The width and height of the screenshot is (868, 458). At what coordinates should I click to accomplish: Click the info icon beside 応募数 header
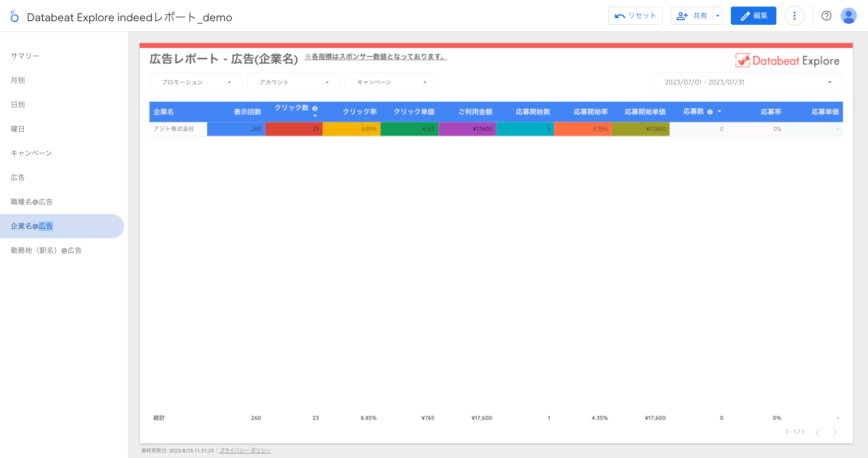coord(710,112)
